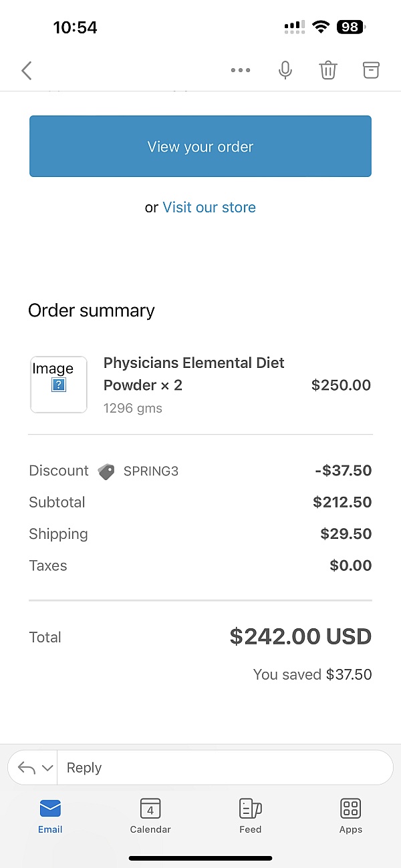This screenshot has height=868, width=401.
Task: Tap the Wi-Fi status icon
Action: (321, 27)
